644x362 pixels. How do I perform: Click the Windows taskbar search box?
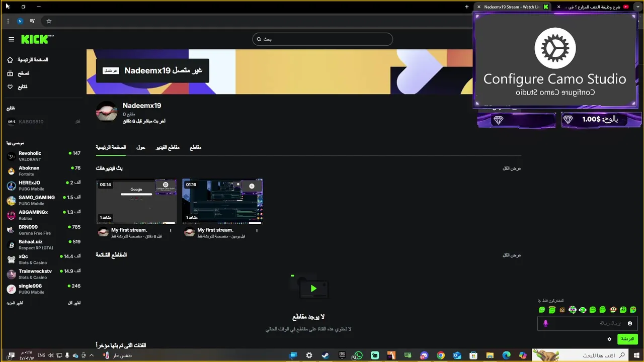pyautogui.click(x=580, y=355)
